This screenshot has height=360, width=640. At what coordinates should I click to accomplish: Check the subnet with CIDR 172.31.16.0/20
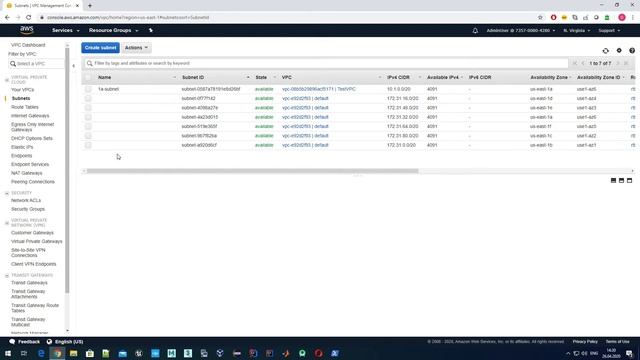(88, 98)
